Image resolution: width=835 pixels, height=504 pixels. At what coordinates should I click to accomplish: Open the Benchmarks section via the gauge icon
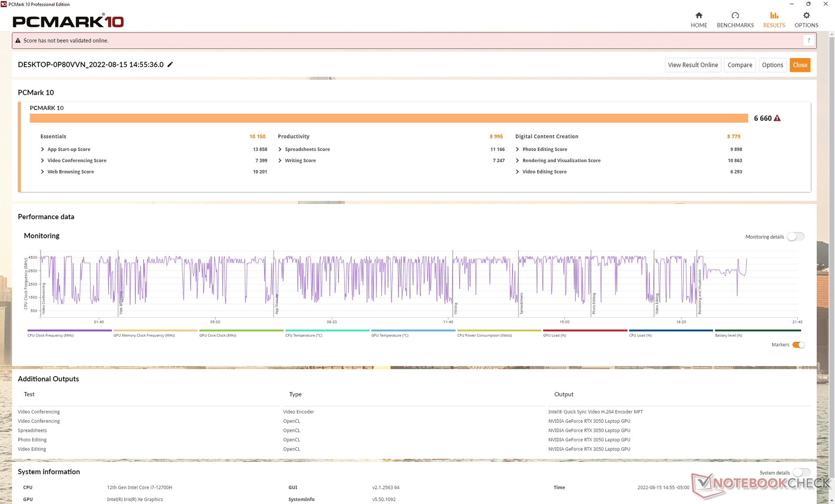tap(735, 16)
